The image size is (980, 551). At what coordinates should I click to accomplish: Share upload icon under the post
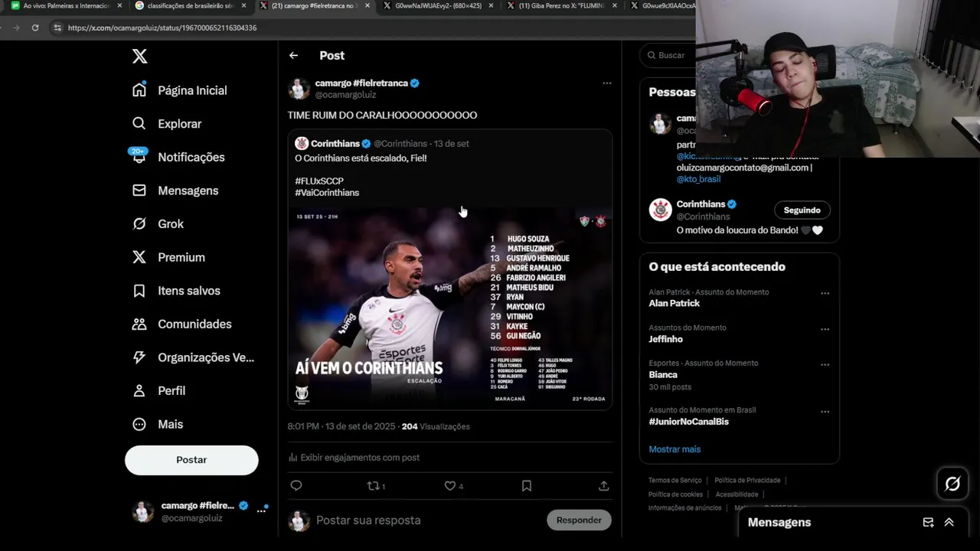(x=603, y=485)
